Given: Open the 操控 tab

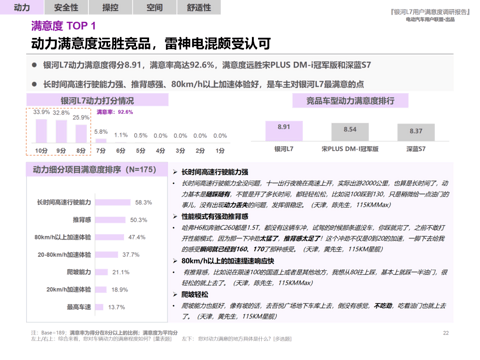Looking at the screenshot, I should click(x=110, y=7).
